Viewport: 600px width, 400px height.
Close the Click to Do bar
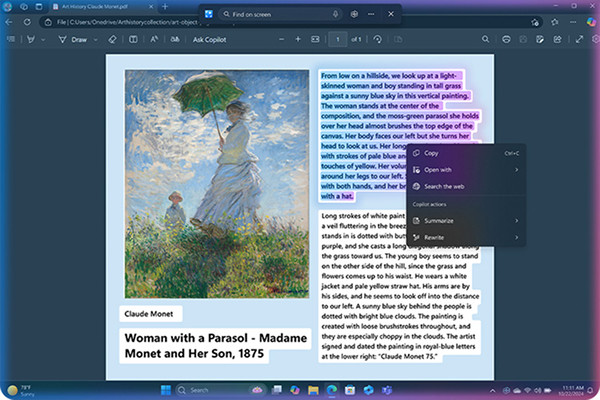(x=391, y=14)
